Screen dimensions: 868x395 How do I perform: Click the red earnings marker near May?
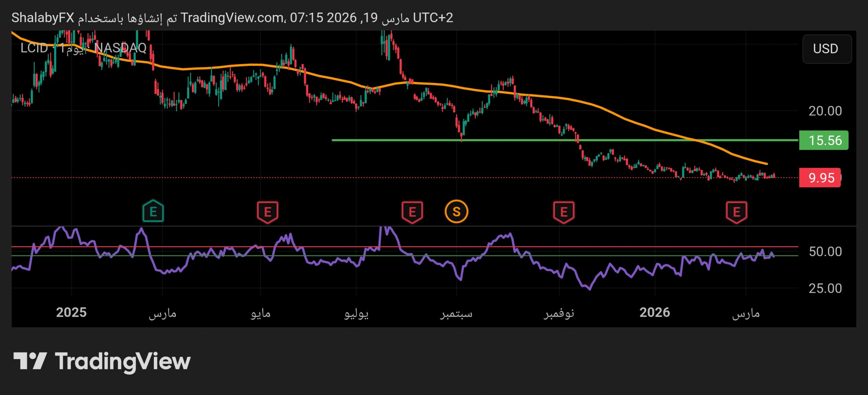click(268, 212)
